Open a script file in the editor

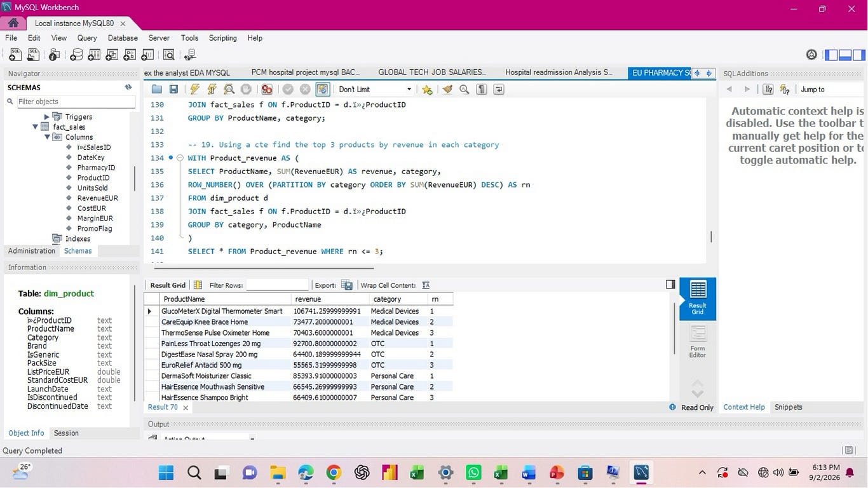coord(157,90)
